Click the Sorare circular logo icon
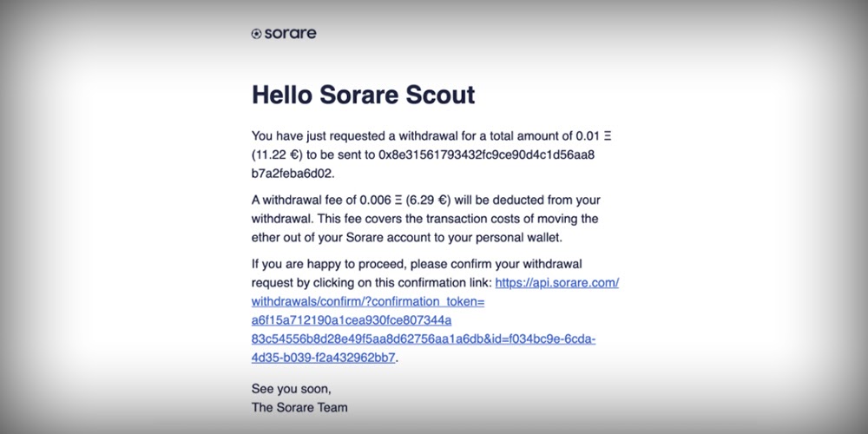This screenshot has width=868, height=434. coord(256,34)
